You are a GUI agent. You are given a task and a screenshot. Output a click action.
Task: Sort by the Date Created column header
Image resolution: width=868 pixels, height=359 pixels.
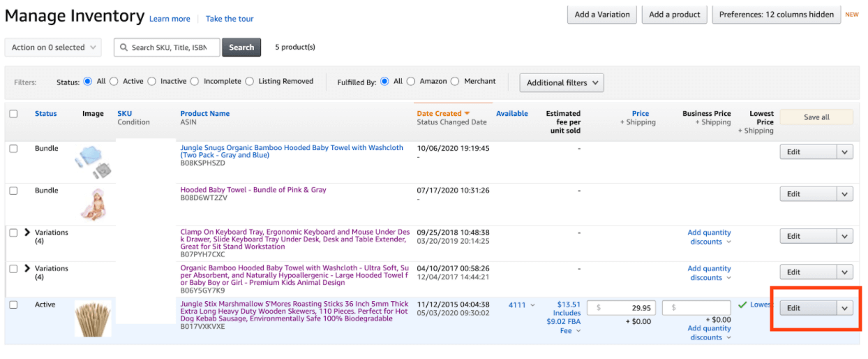coord(439,113)
